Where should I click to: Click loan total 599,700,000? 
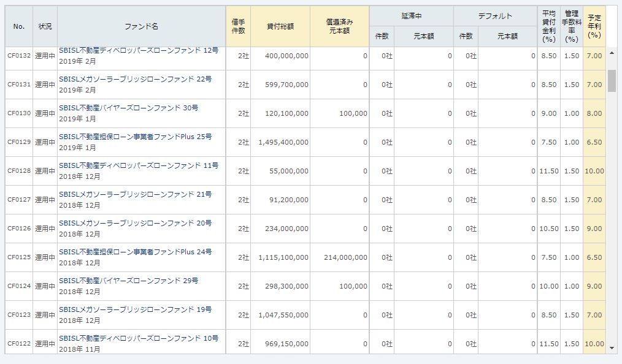pos(286,85)
